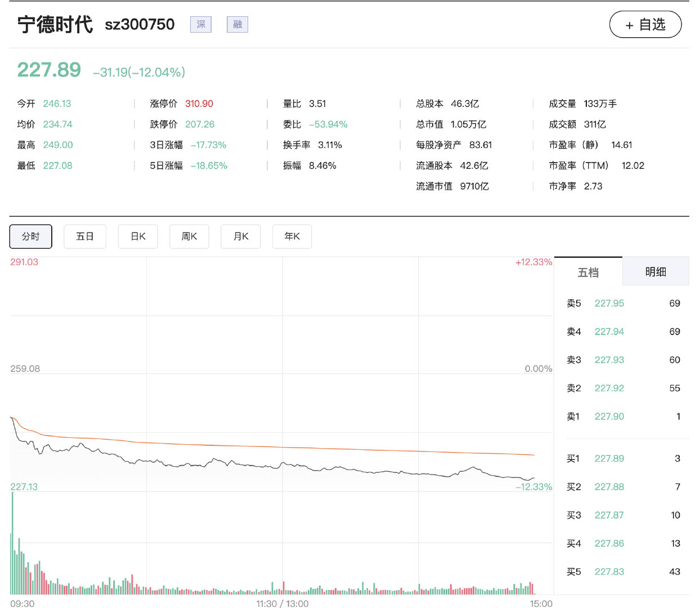Click 流通股本 value 42.6亿
The image size is (700, 608).
coord(474,166)
